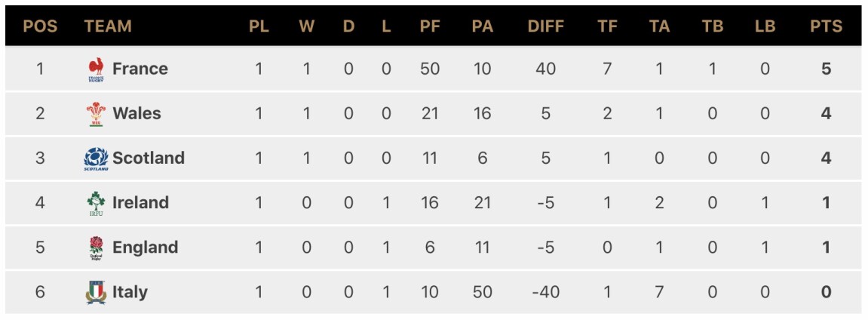Open the Scotland team name link
Image resolution: width=868 pixels, height=320 pixels.
149,158
